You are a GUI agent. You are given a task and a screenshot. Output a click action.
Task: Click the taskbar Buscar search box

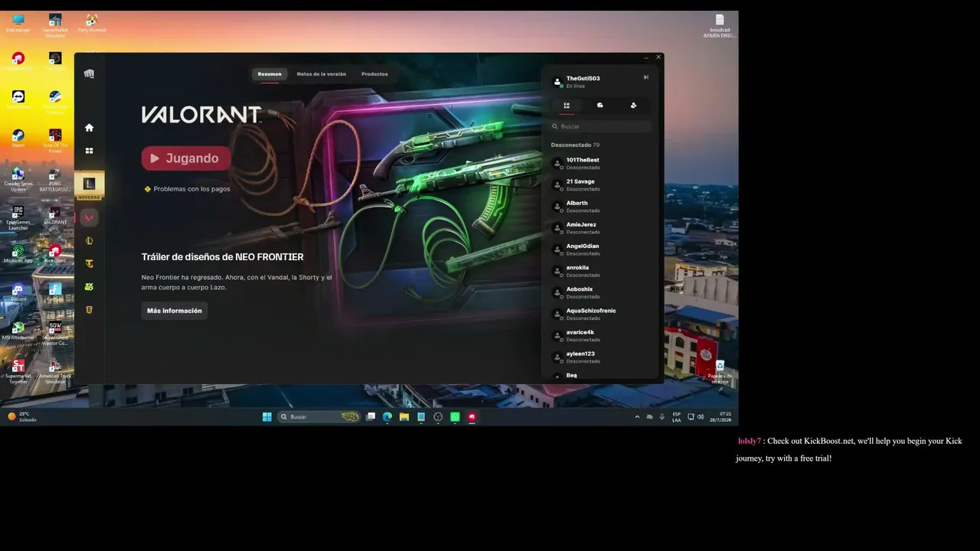(x=318, y=417)
